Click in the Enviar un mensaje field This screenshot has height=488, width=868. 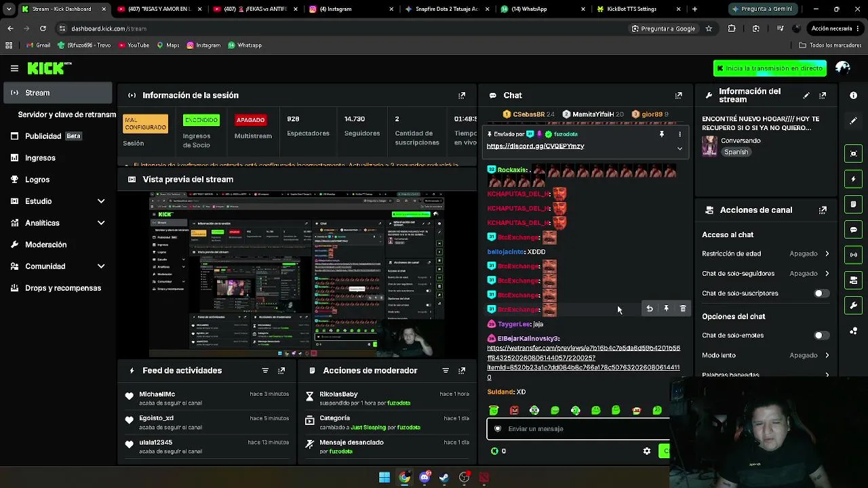578,428
